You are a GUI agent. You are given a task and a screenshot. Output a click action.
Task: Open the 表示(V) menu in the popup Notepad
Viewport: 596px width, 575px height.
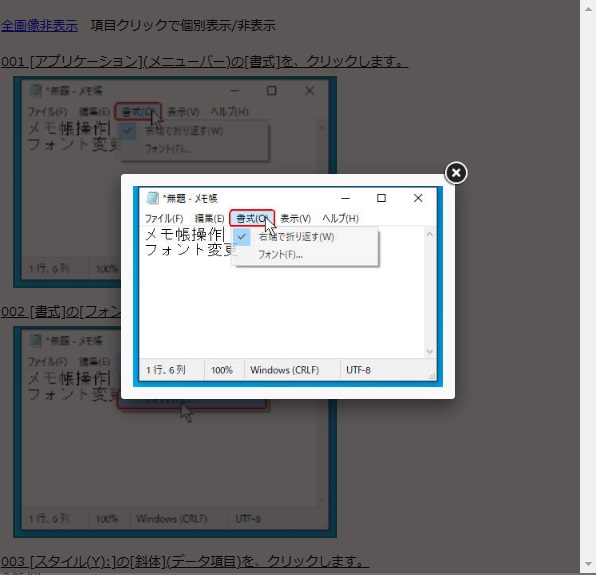click(x=295, y=218)
